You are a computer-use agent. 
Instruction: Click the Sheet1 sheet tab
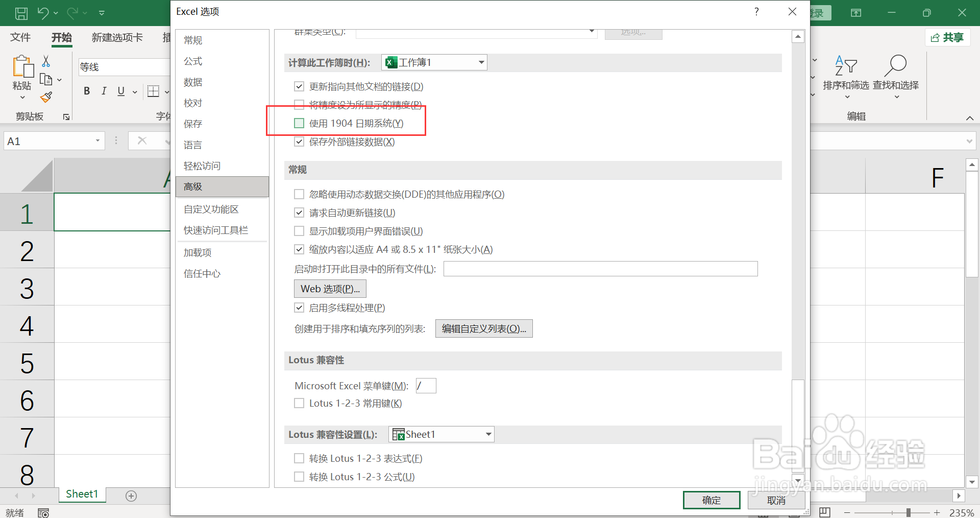[82, 494]
